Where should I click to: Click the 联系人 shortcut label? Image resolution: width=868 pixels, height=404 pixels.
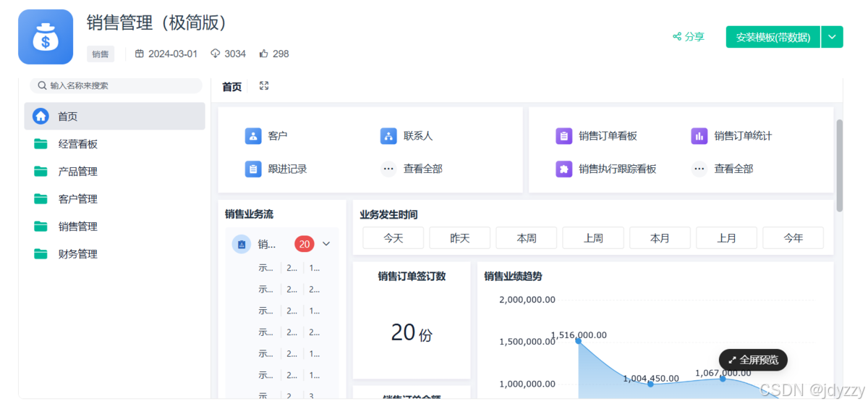tap(418, 135)
